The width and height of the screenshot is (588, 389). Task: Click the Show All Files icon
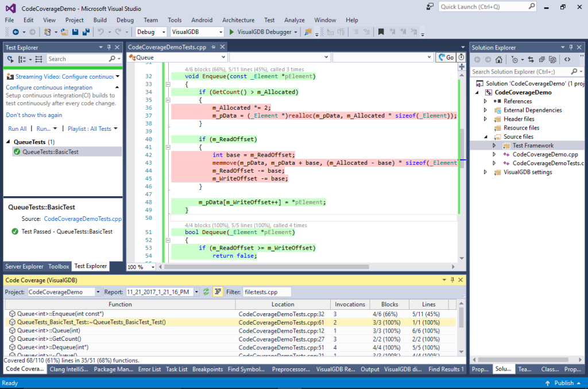543,59
